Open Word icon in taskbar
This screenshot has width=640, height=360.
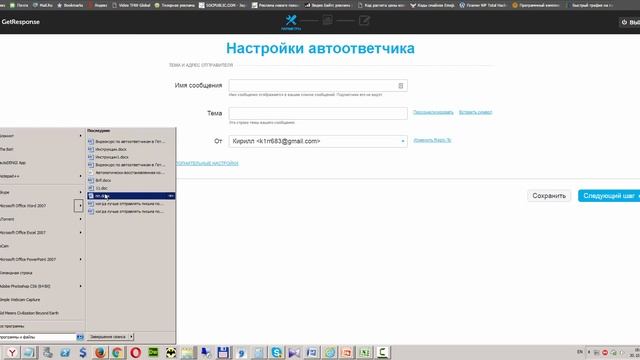click(311, 352)
